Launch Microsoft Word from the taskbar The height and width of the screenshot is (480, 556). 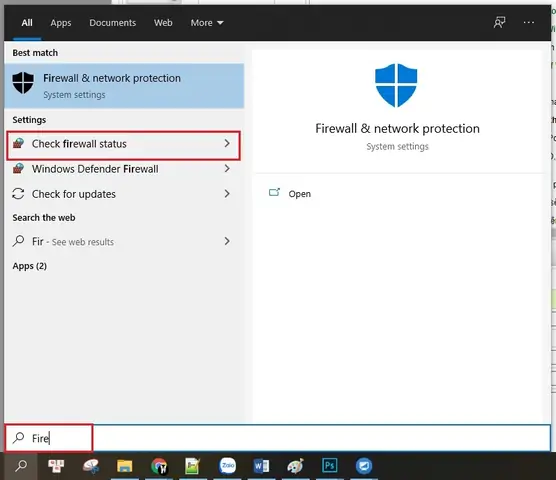[x=261, y=466]
